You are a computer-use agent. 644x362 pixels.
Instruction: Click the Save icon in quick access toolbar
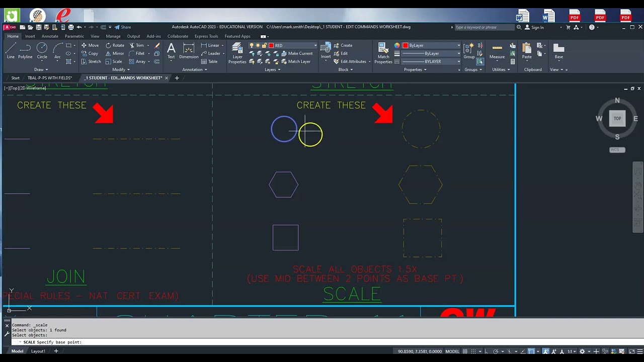tap(38, 27)
